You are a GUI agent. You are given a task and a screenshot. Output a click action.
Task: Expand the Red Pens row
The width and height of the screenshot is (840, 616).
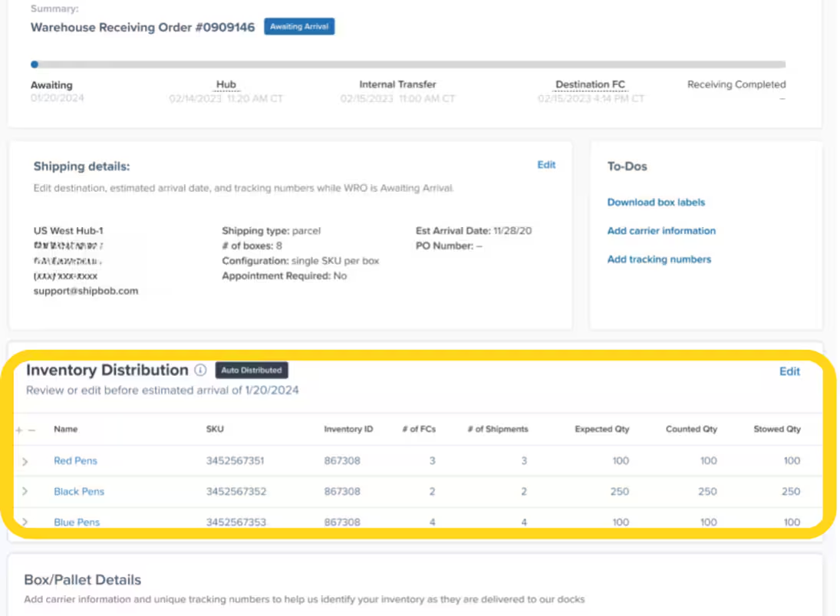click(x=25, y=461)
